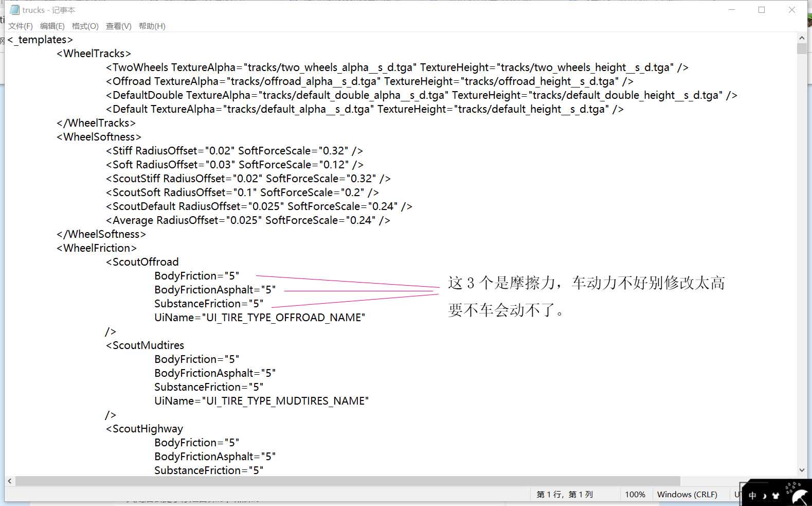This screenshot has width=812, height=506.
Task: Click the Windows (CRLF) status entry
Action: (x=687, y=494)
